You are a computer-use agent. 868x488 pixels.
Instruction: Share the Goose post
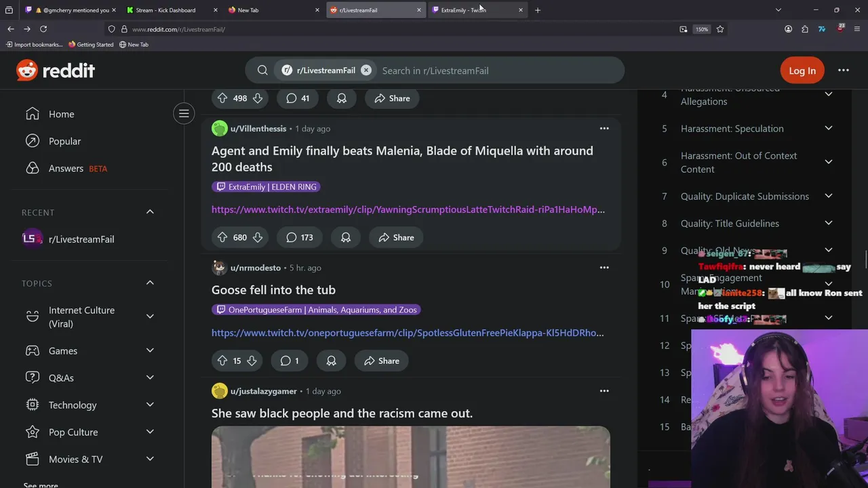click(x=382, y=361)
